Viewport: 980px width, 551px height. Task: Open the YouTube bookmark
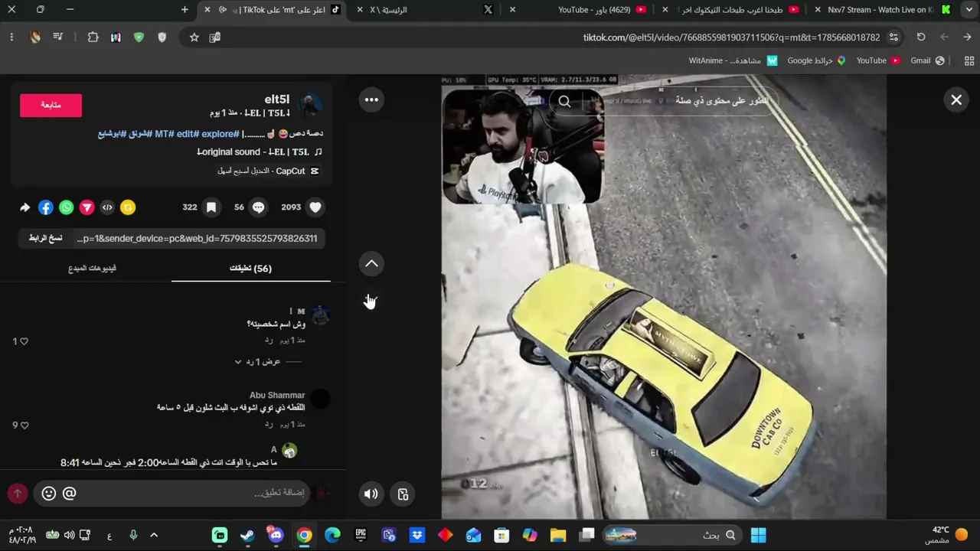pos(877,60)
